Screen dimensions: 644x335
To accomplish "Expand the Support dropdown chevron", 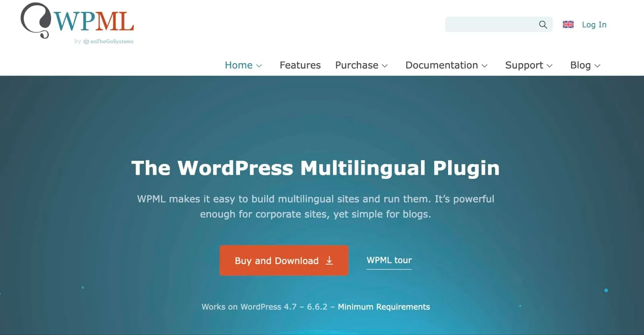I will point(550,66).
